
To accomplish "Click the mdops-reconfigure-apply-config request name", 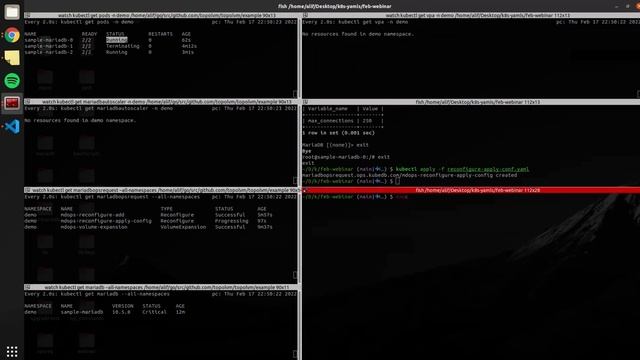I will tap(106, 221).
